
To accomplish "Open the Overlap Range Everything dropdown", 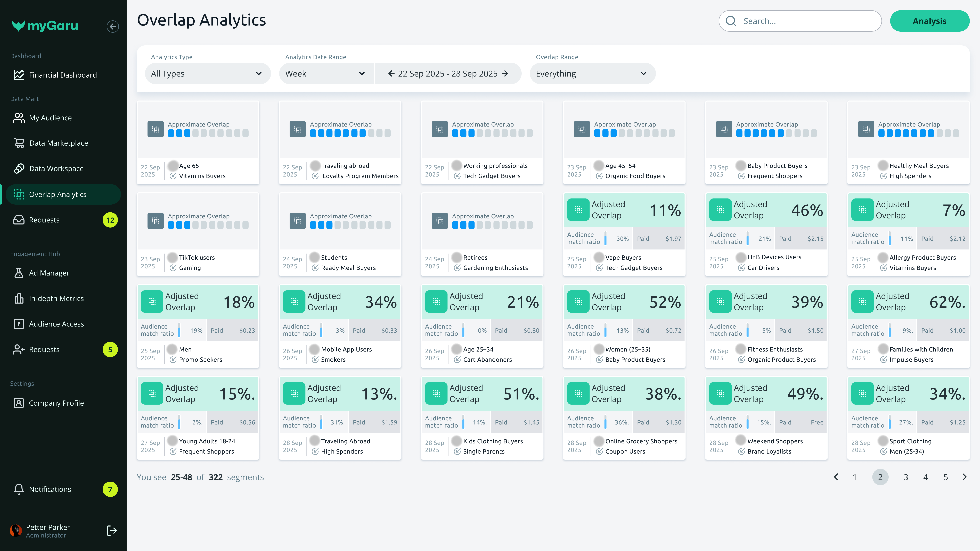I will [592, 74].
